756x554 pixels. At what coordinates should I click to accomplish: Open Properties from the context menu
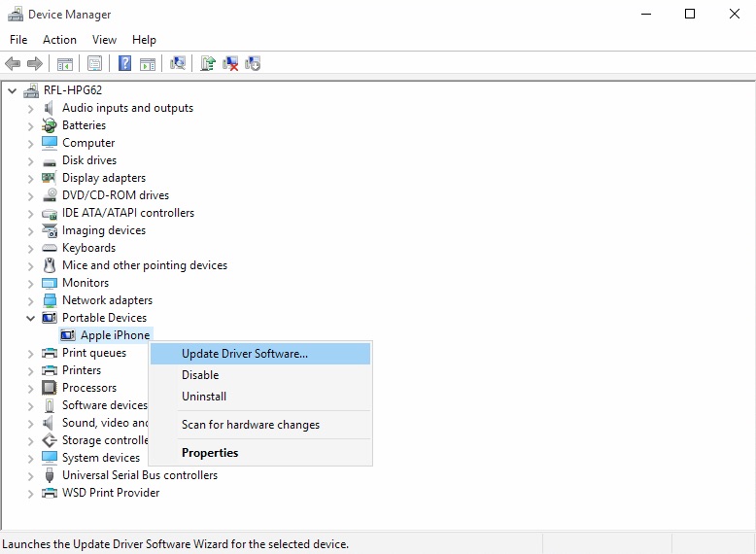pos(210,453)
